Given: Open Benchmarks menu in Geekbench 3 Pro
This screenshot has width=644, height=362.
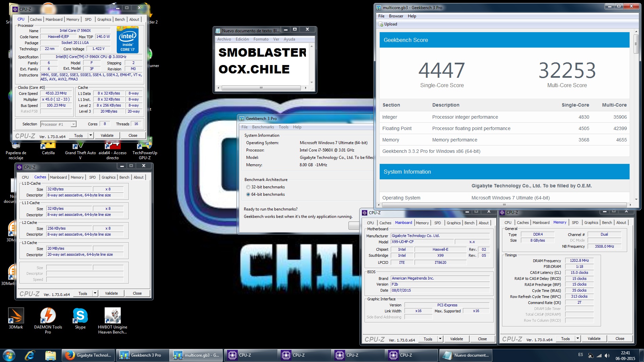Looking at the screenshot, I should 263,127.
